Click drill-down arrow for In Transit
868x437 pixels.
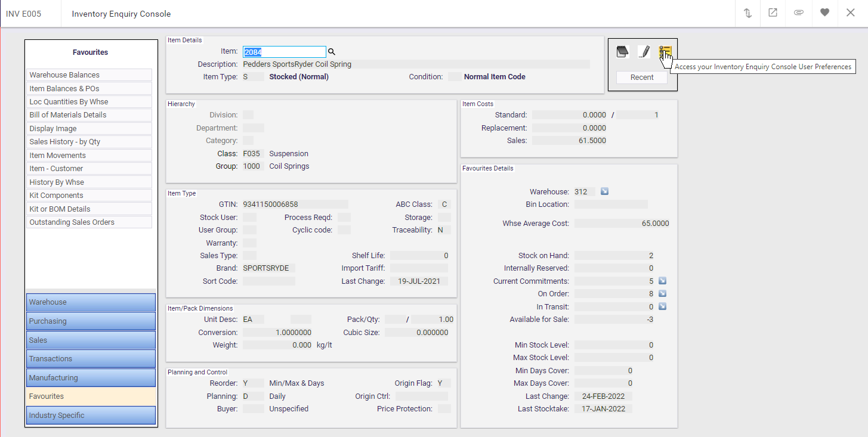662,306
